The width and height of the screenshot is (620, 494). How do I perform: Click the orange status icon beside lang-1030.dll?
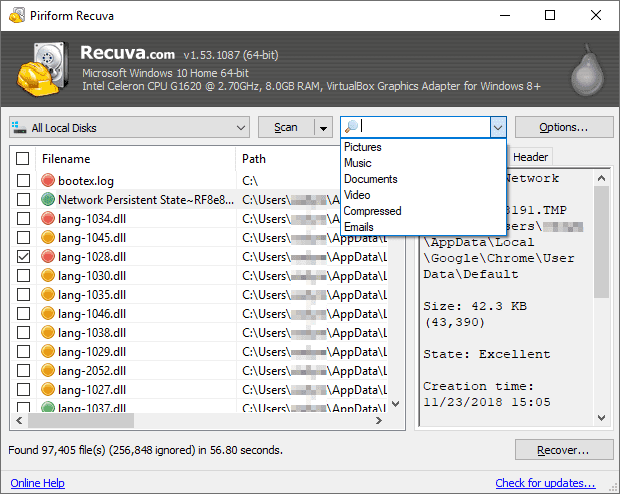(48, 275)
